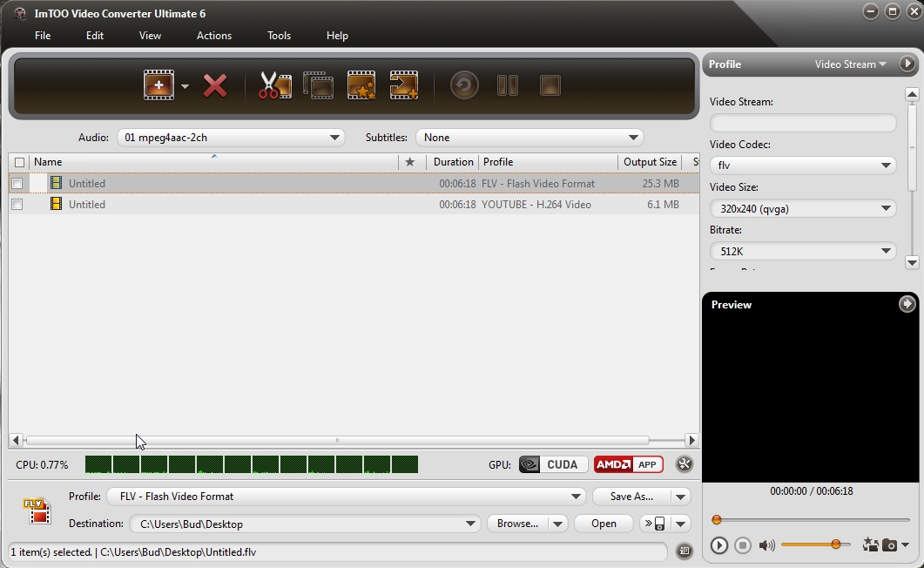The width and height of the screenshot is (924, 568).
Task: Click the file list horizontal scrollbar
Action: point(337,440)
